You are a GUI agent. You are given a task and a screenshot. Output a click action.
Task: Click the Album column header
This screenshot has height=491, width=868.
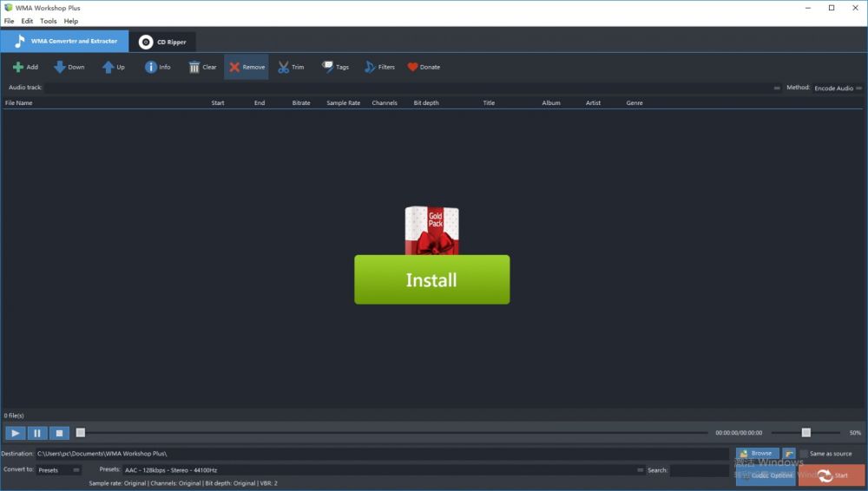(x=551, y=103)
